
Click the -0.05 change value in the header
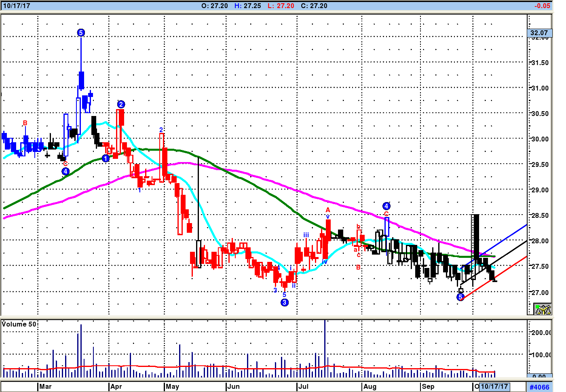(542, 6)
